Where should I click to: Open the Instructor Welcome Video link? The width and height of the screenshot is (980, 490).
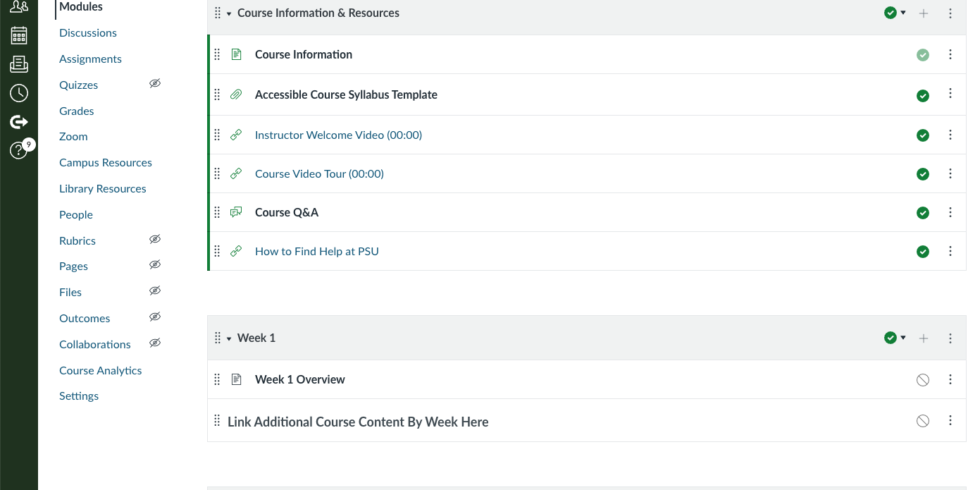pyautogui.click(x=338, y=135)
